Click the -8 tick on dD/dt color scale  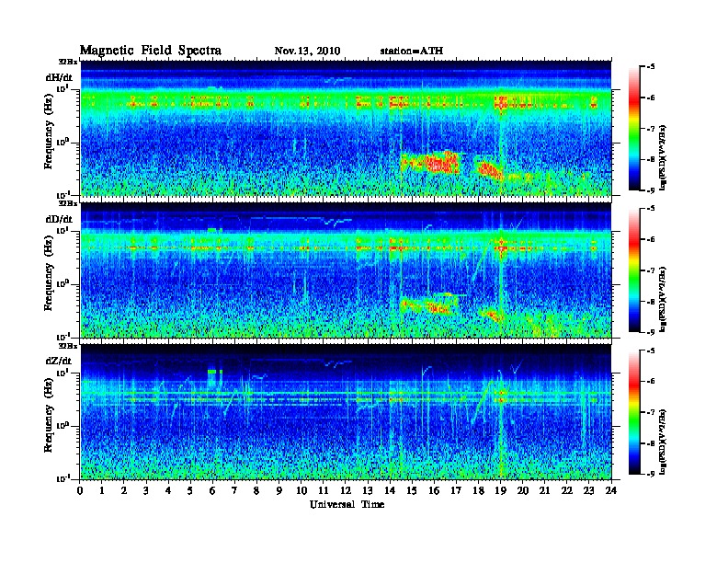(651, 301)
